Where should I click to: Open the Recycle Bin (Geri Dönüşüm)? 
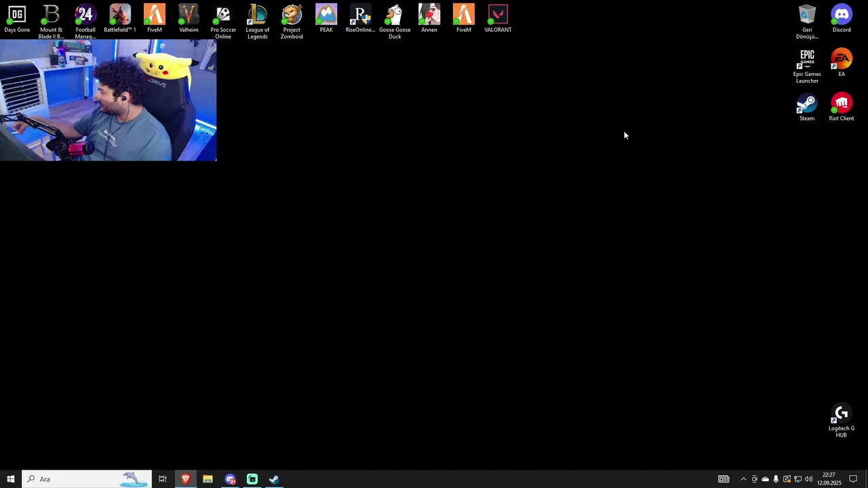coord(807,22)
